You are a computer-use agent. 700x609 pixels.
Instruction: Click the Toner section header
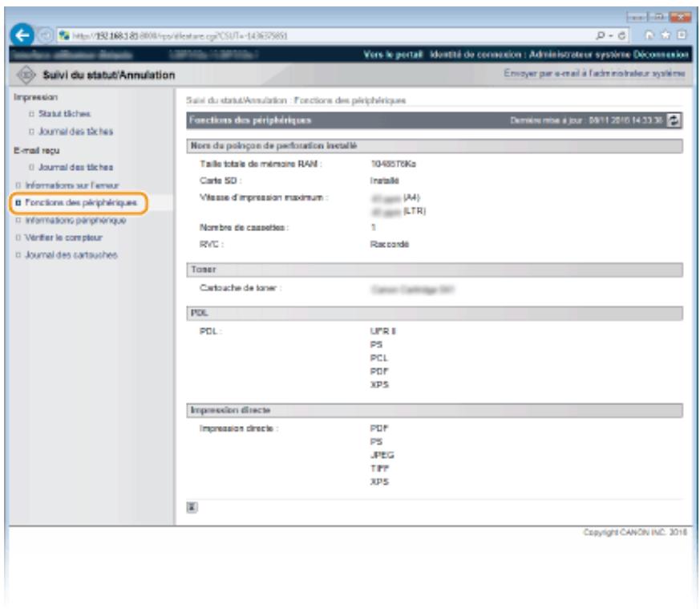coord(435,270)
